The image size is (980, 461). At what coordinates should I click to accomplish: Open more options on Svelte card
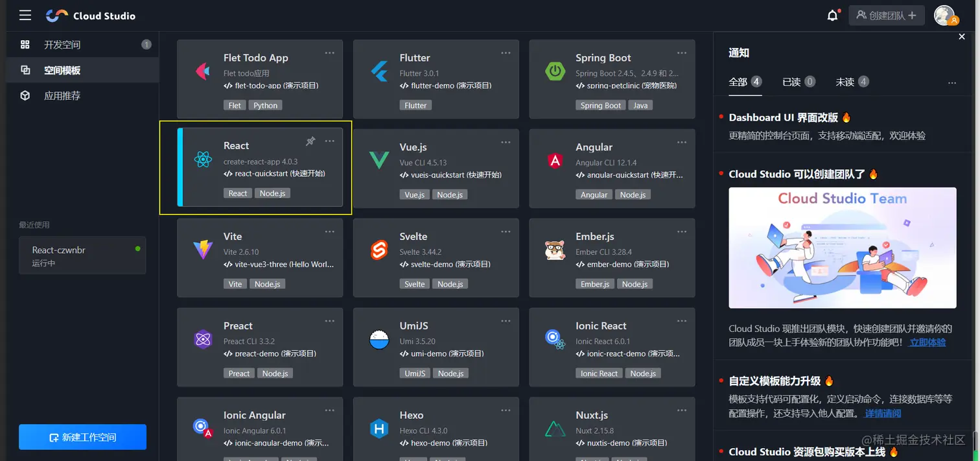[x=506, y=231]
